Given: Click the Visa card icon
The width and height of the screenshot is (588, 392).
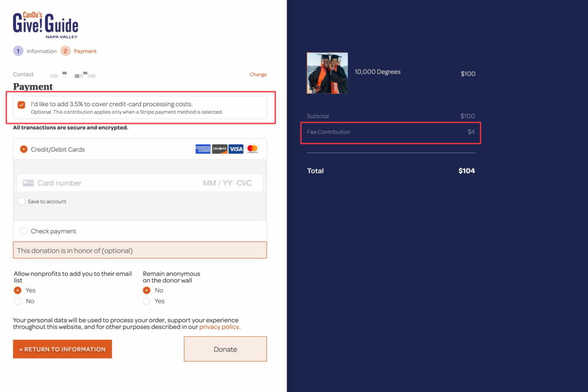Looking at the screenshot, I should (x=236, y=149).
